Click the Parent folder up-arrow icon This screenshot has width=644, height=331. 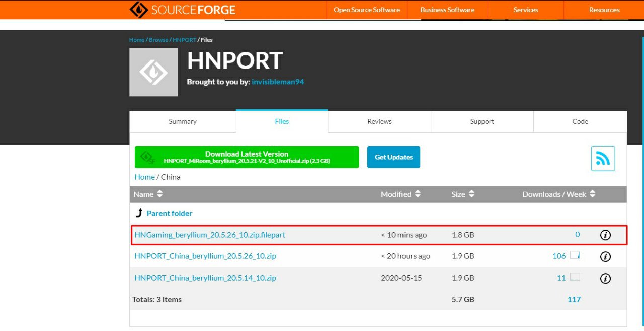(139, 213)
